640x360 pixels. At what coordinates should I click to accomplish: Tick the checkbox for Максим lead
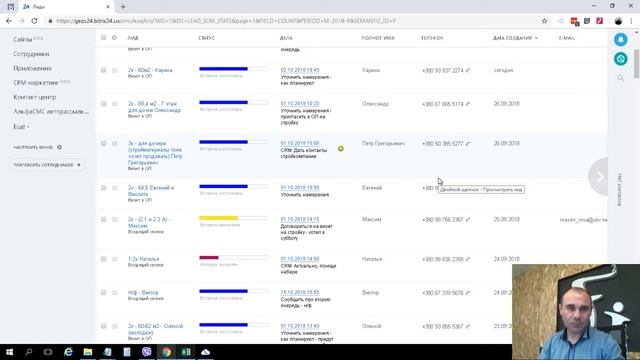pos(103,220)
